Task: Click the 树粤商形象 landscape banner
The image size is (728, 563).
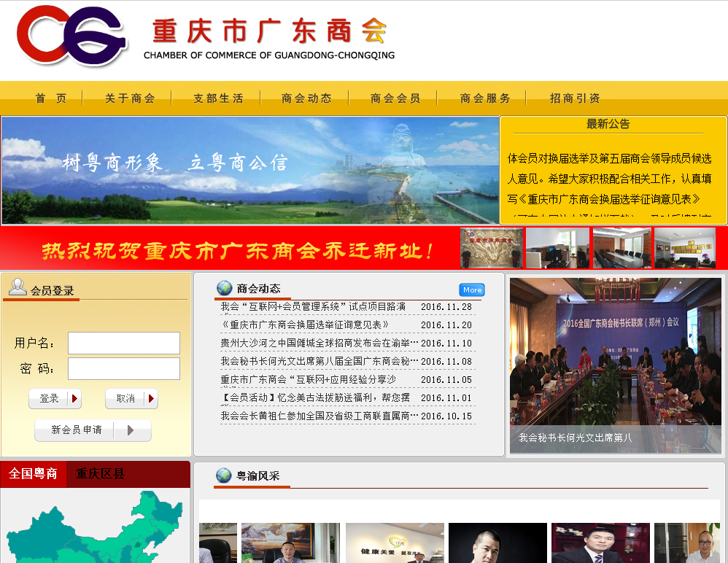Action: click(249, 171)
